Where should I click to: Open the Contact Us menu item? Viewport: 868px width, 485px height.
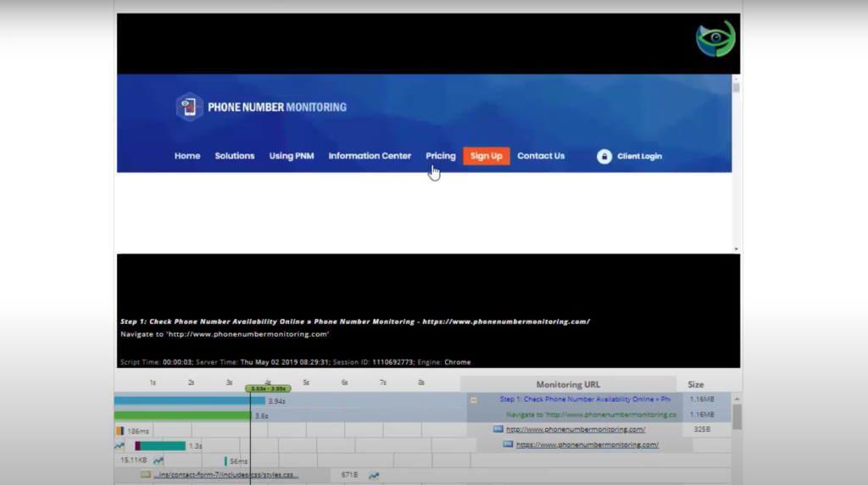[541, 156]
